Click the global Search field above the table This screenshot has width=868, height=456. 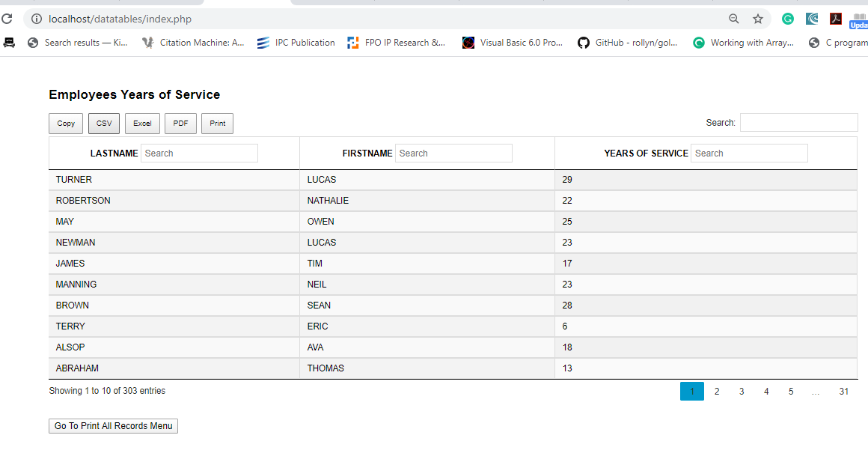pos(798,123)
